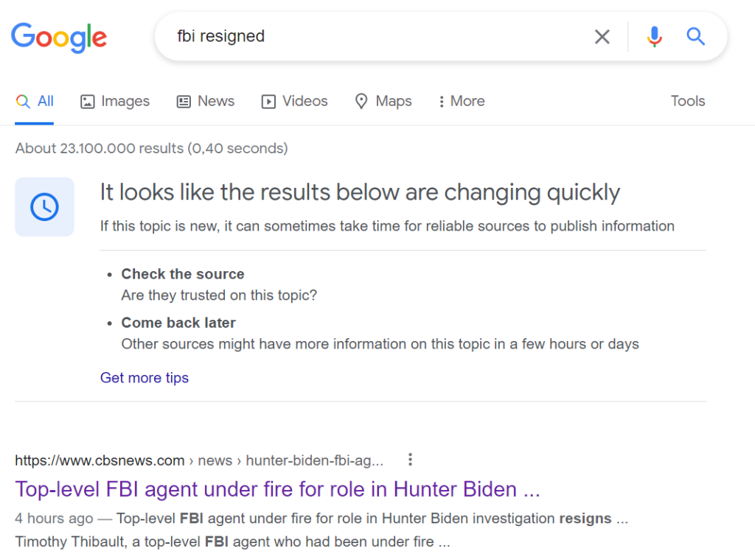Open the Tools filter options
This screenshot has height=560, width=755.
tap(688, 101)
